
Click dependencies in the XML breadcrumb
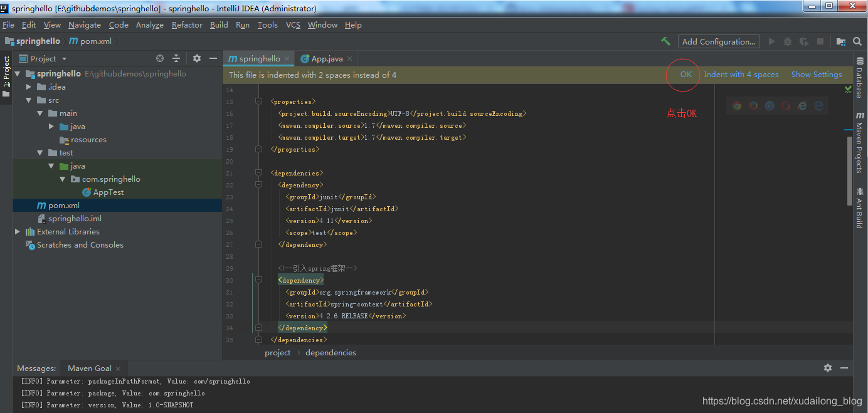coord(331,353)
